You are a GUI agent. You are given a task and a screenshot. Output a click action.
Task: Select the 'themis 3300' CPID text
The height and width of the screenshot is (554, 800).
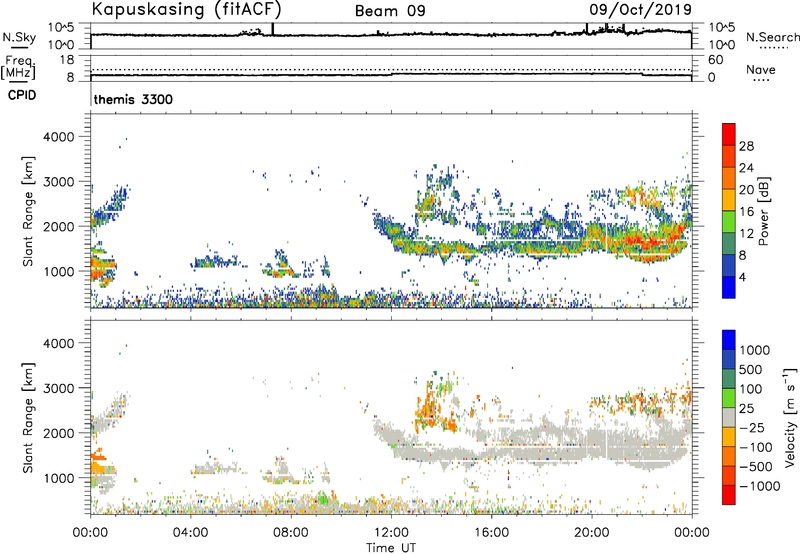tap(133, 99)
